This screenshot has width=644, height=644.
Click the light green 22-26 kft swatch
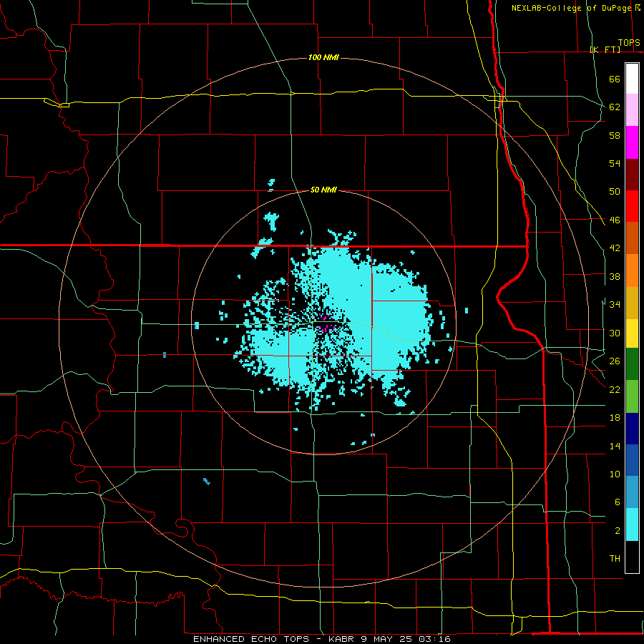click(632, 396)
